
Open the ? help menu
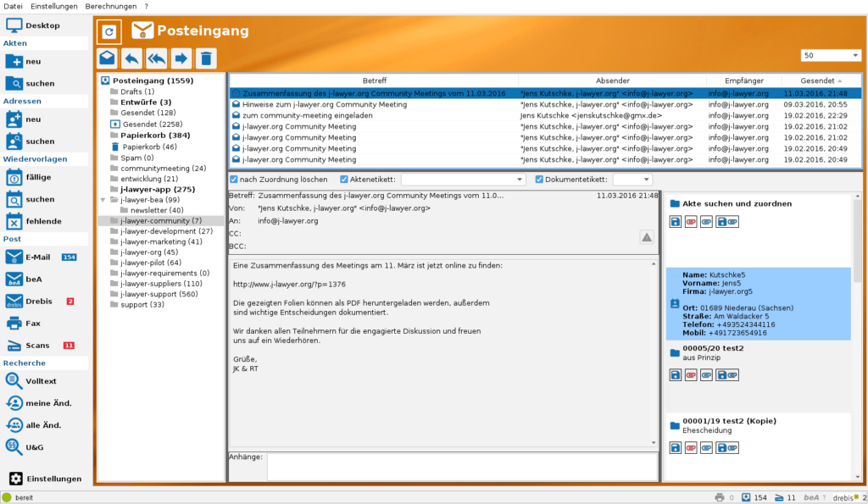tap(146, 6)
